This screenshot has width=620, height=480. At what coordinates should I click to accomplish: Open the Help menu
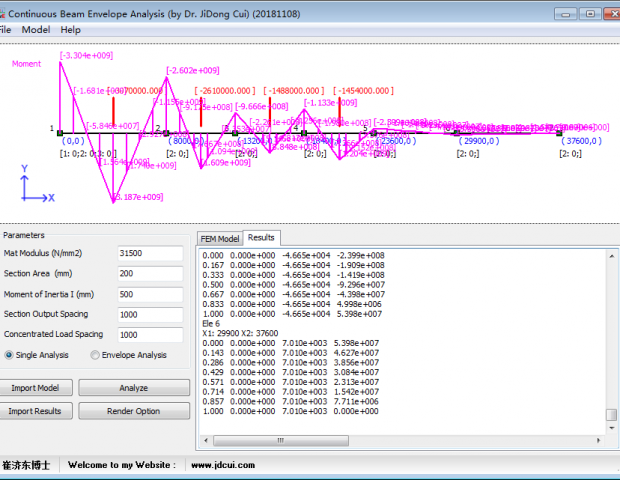[x=71, y=30]
